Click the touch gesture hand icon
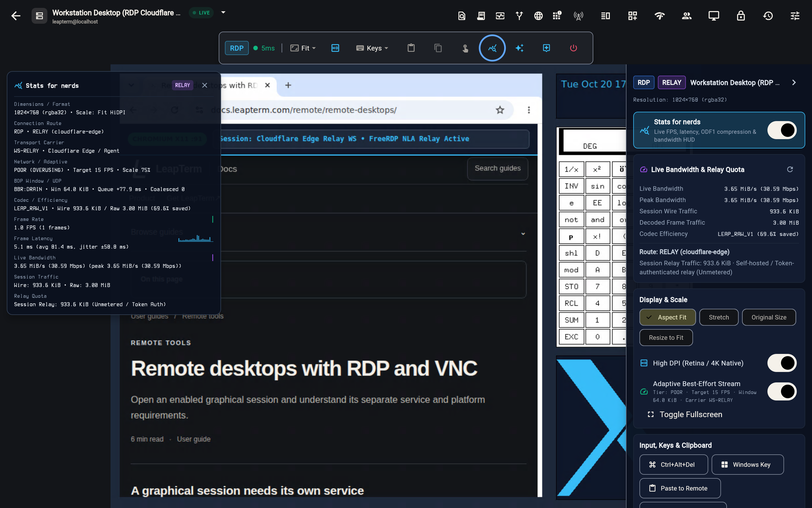This screenshot has width=812, height=508. tap(465, 48)
